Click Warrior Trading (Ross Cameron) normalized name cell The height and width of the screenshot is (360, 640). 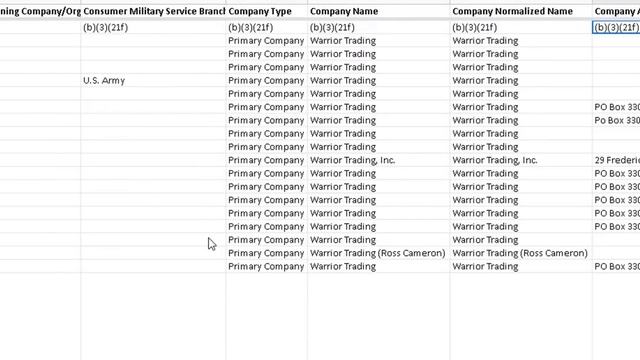521,253
